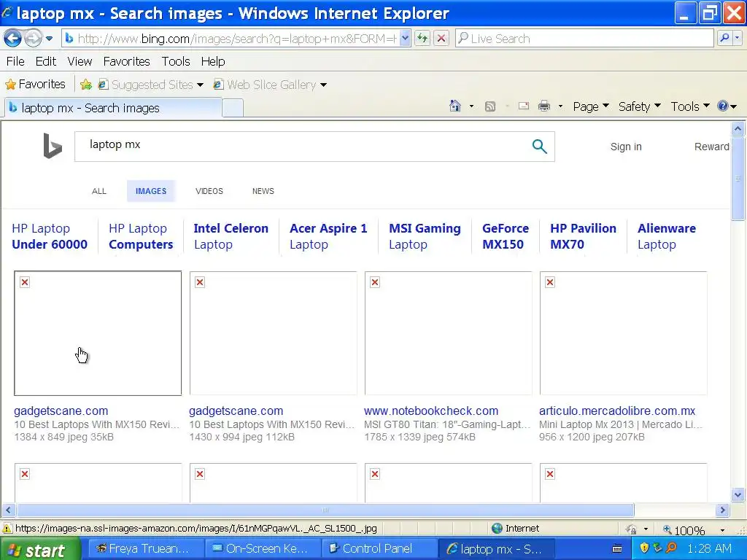Click the browser Back arrow button

(x=12, y=38)
